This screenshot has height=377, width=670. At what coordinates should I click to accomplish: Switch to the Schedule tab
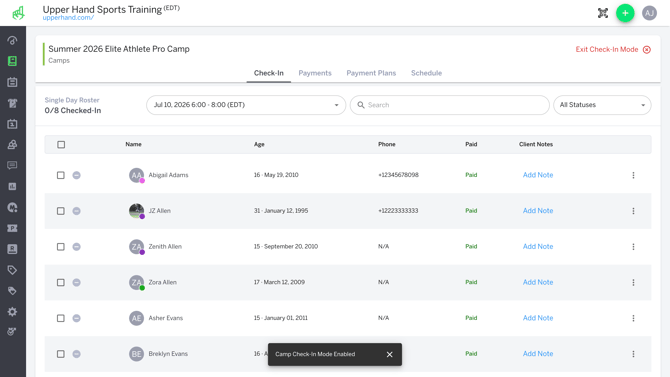426,73
